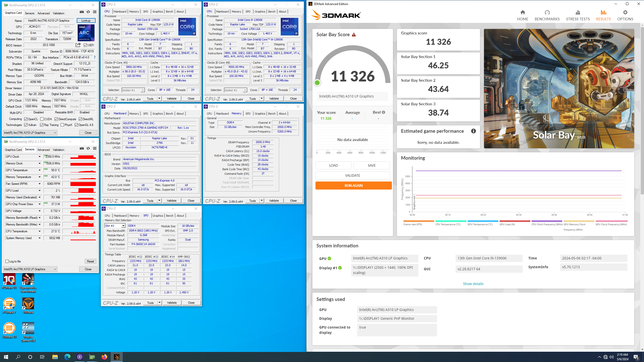Click Lookup button in GPU-Z

click(x=86, y=21)
